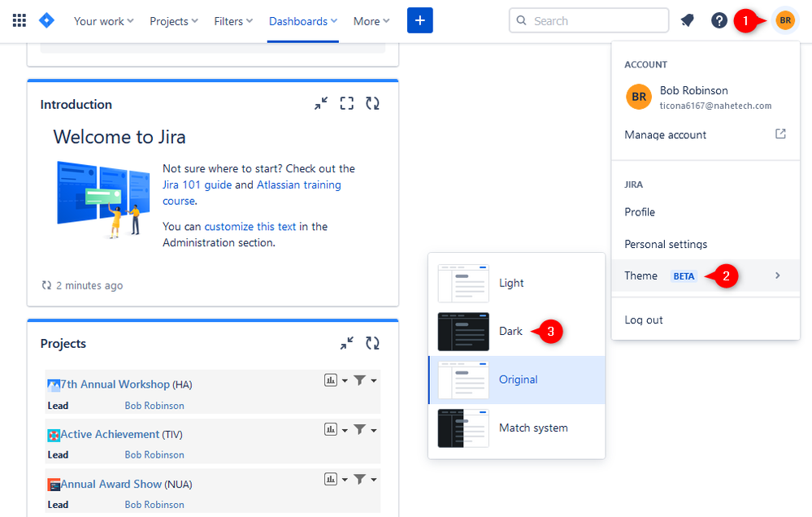
Task: Open the help question mark icon
Action: coord(719,20)
